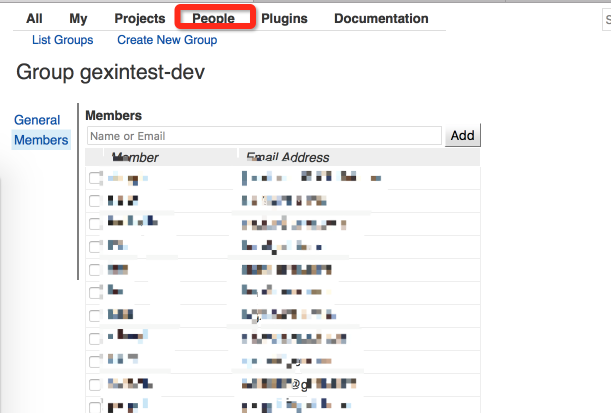Click the Member column header

point(135,157)
